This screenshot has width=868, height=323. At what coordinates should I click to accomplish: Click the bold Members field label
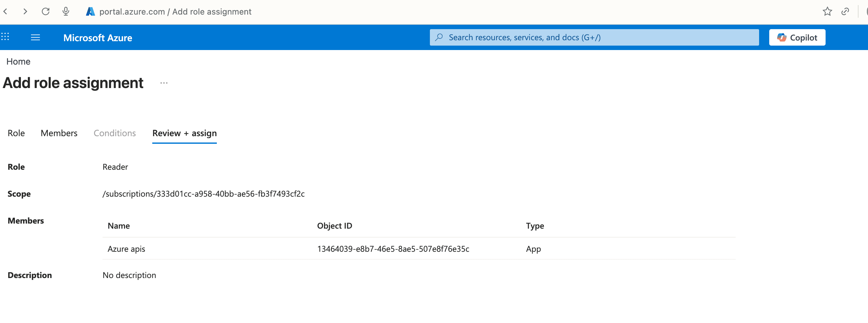(x=26, y=220)
